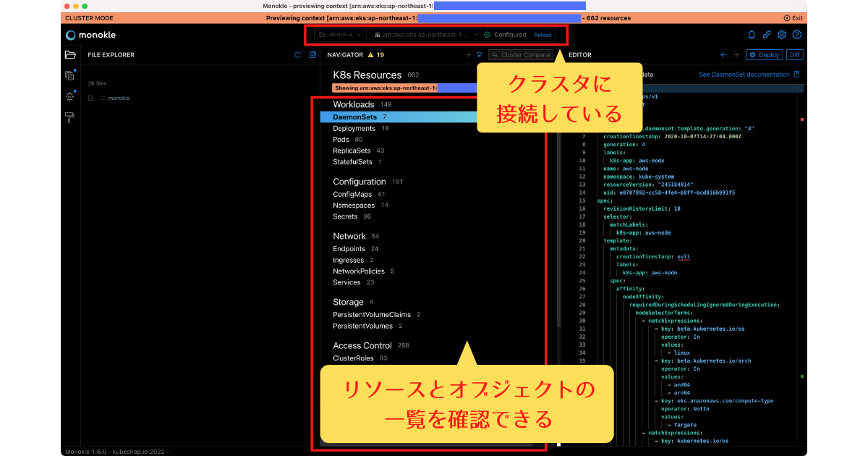Click the '26 files' label
This screenshot has height=456, width=868.
97,83
